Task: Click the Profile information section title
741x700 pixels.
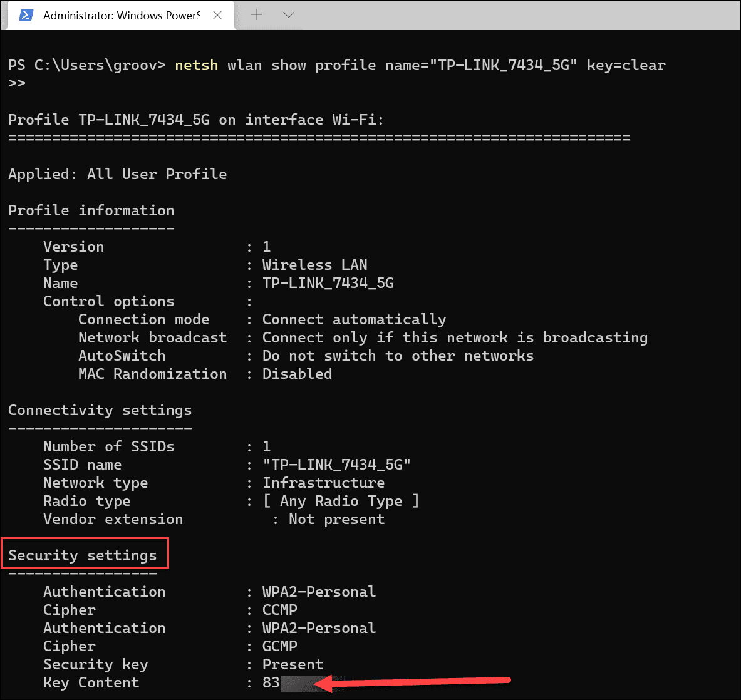Action: click(x=91, y=210)
